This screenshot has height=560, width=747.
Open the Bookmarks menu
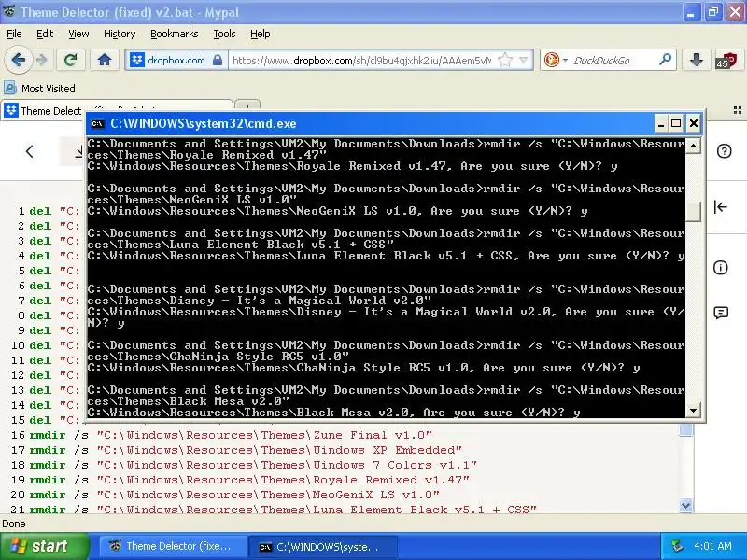click(x=175, y=34)
